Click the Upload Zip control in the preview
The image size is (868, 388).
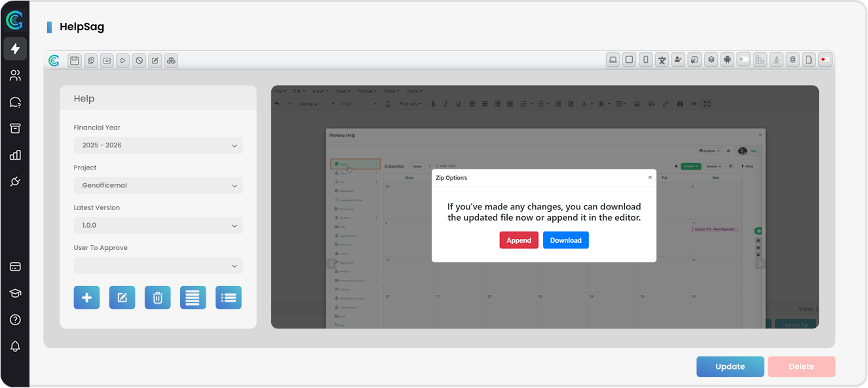tap(795, 324)
